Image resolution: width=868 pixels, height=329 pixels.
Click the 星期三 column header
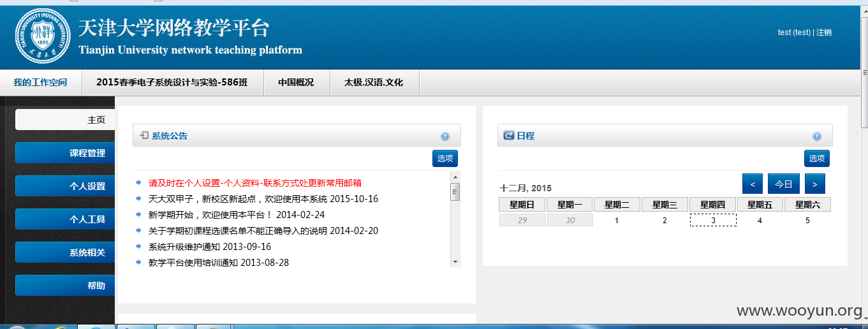coord(665,205)
